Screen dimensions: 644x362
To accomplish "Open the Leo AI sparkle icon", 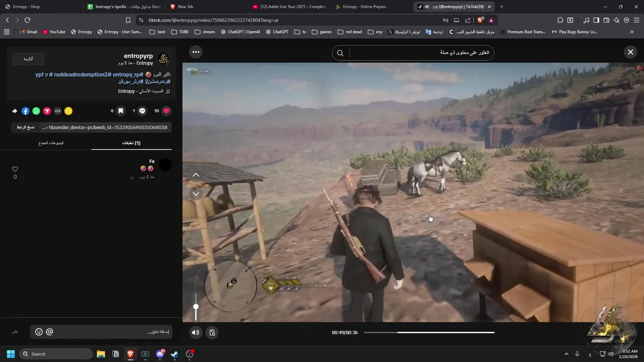I will [616, 20].
